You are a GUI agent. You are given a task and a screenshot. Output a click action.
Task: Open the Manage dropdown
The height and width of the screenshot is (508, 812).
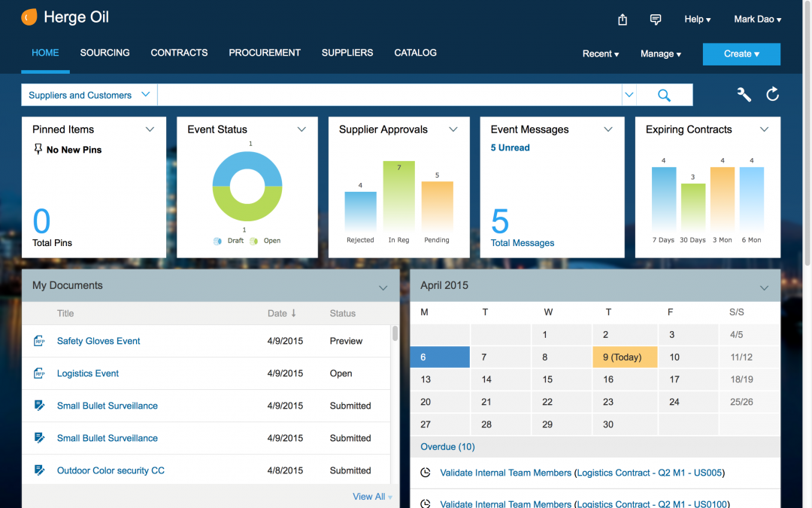(x=661, y=54)
